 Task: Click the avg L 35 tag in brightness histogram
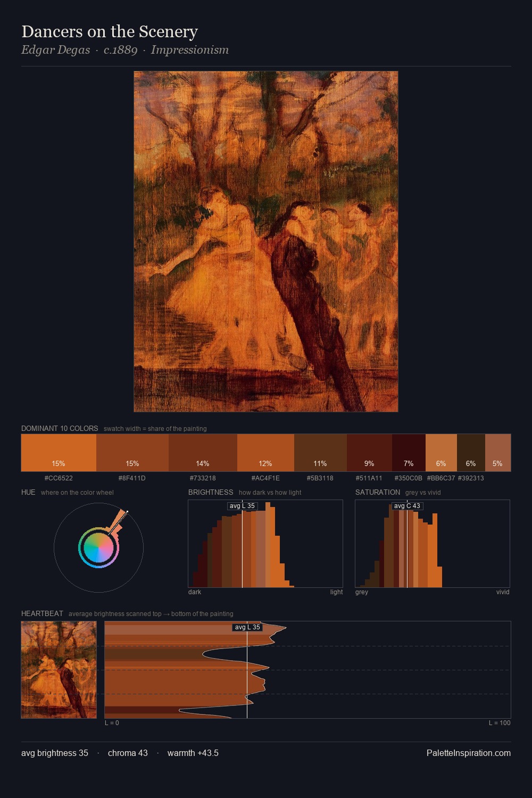click(243, 506)
